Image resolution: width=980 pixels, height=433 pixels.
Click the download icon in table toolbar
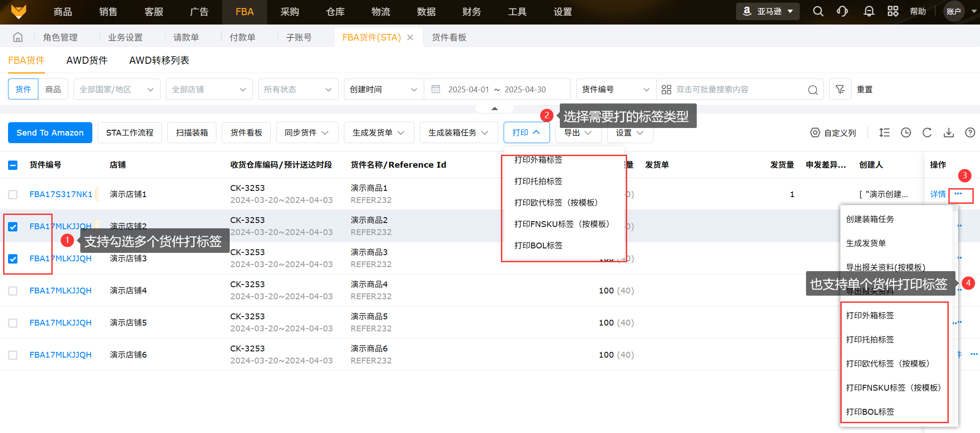click(948, 133)
